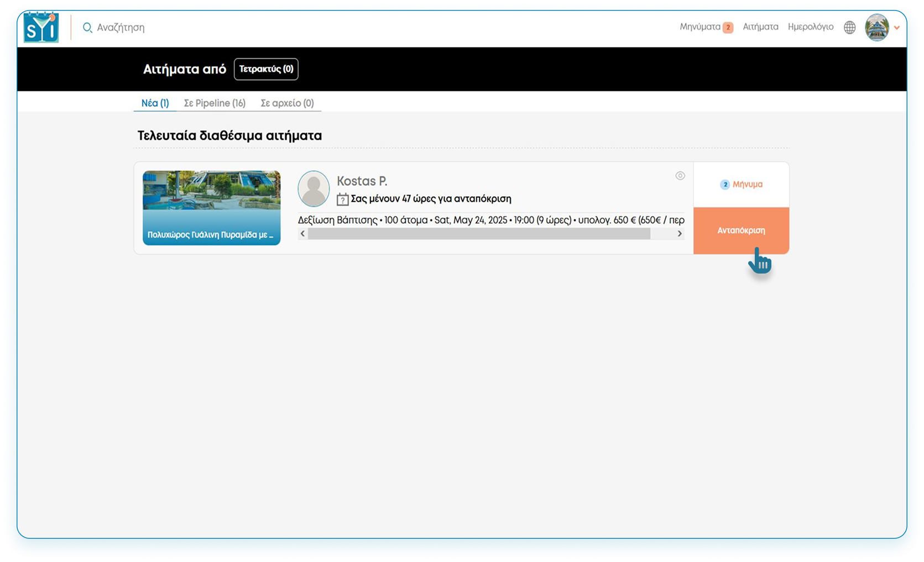Click the Kostas P. avatar icon
924x562 pixels.
coord(314,189)
